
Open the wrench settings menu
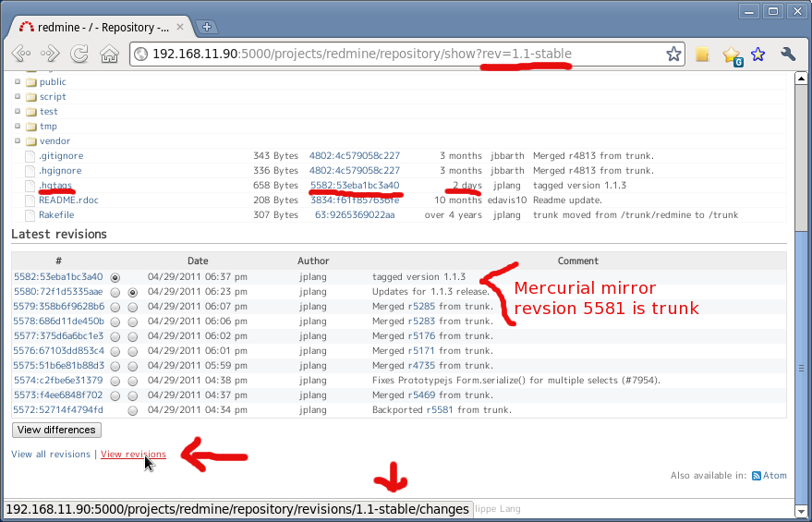click(788, 54)
